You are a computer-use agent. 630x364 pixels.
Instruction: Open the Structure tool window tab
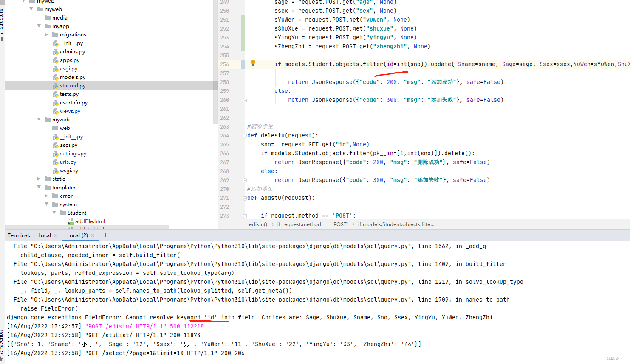click(x=2, y=21)
